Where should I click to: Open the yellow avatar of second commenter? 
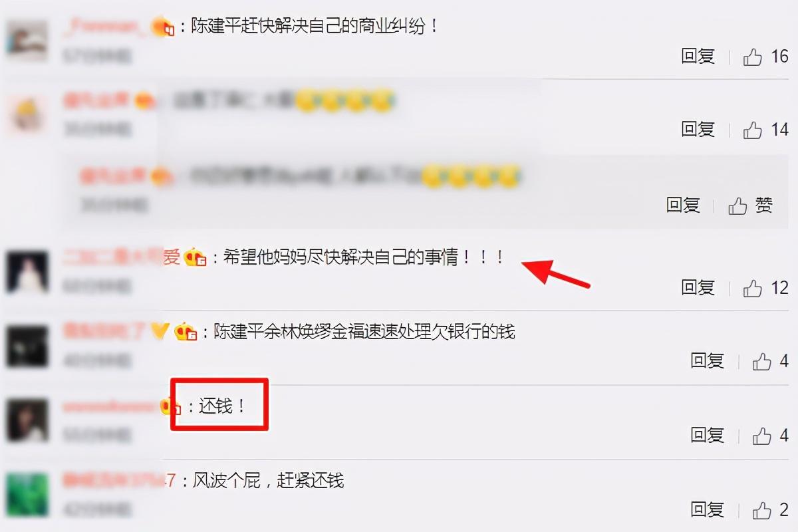pos(27,114)
